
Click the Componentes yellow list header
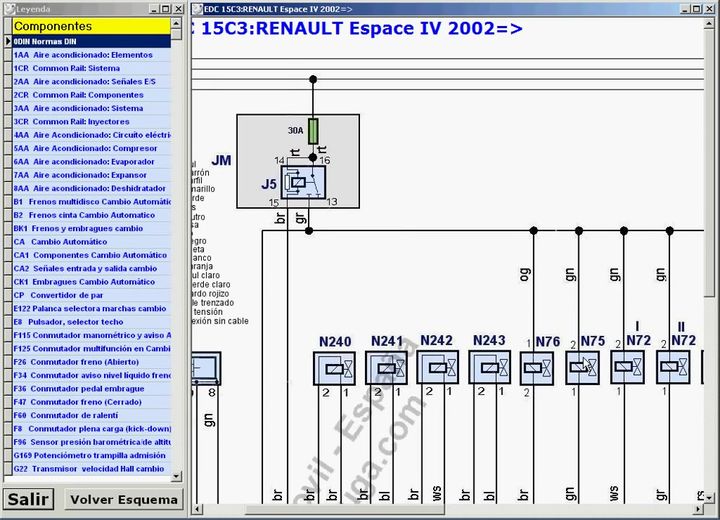[x=91, y=26]
